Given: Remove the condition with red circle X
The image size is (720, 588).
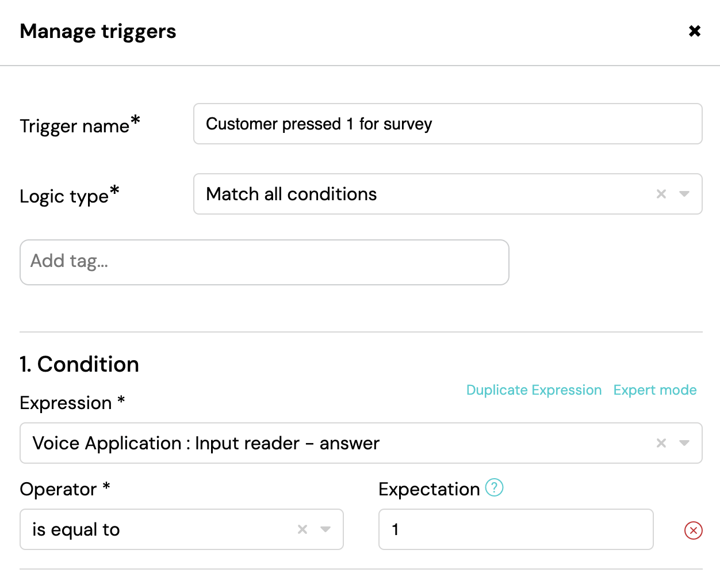Looking at the screenshot, I should pos(694,530).
